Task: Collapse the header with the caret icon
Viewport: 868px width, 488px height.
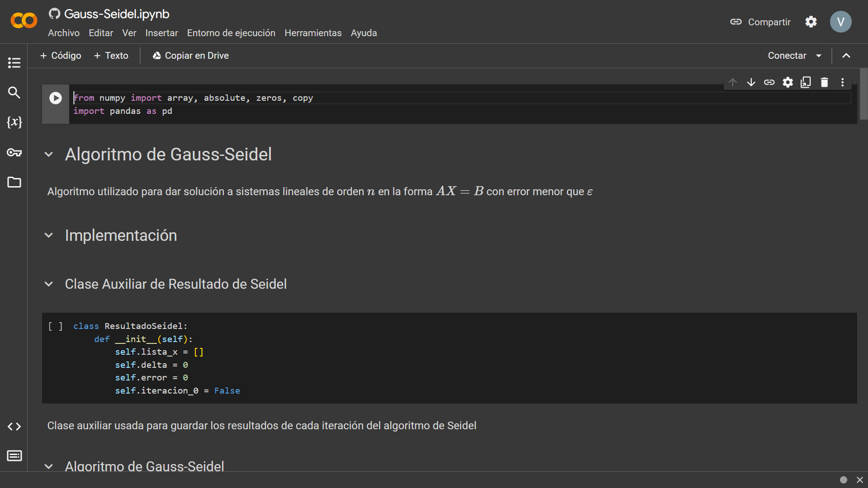Action: point(846,56)
